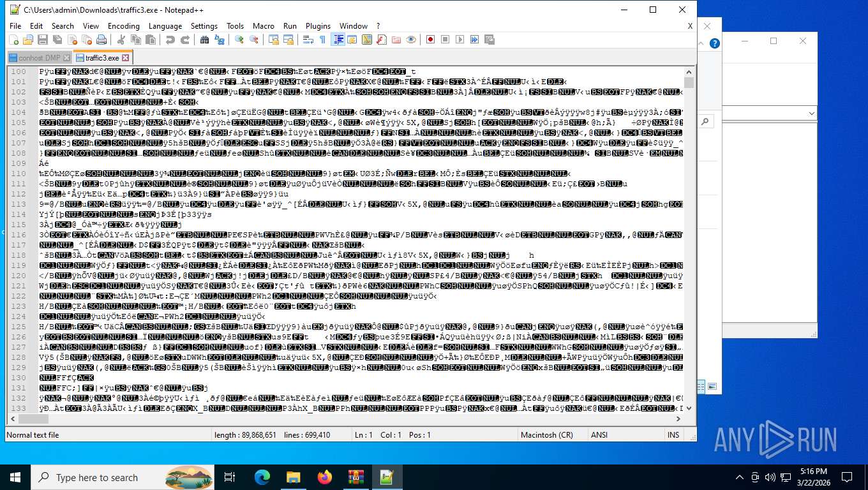
Task: Toggle the Monitoring eye icon
Action: point(411,40)
